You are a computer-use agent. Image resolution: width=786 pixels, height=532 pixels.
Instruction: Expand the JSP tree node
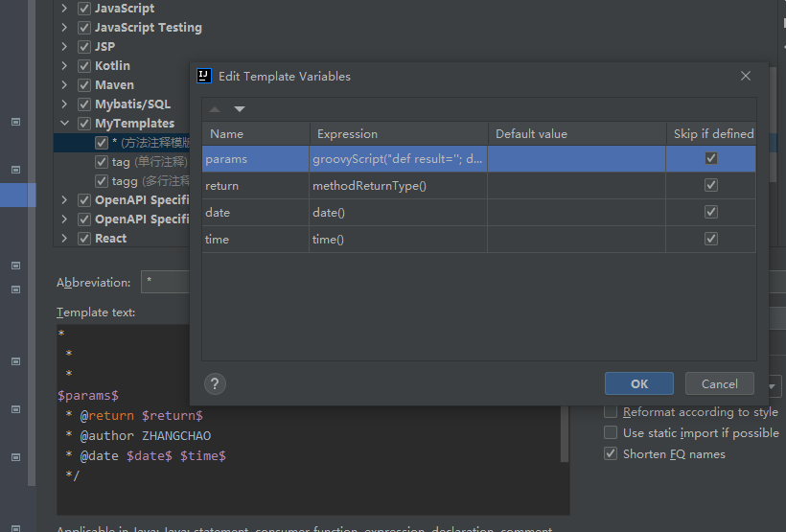pyautogui.click(x=64, y=47)
